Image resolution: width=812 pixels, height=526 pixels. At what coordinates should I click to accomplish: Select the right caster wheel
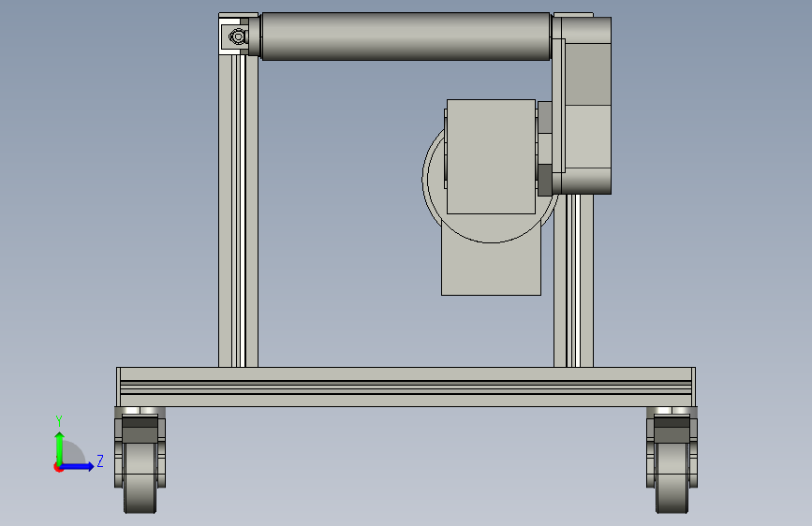pos(672,476)
